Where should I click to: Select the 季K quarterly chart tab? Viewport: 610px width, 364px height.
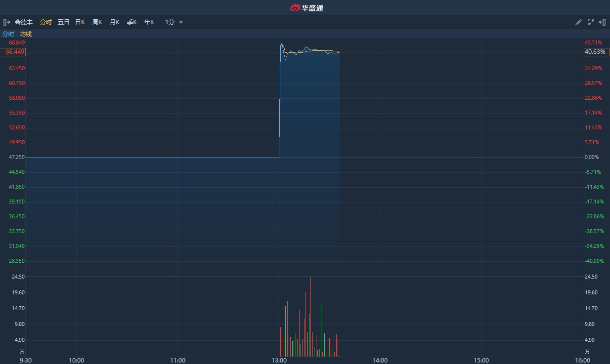pos(132,22)
